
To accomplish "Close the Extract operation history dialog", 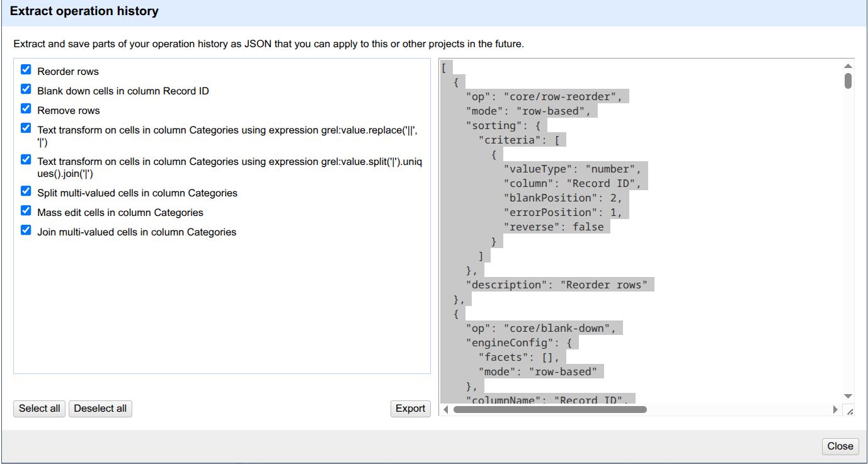I will 840,446.
